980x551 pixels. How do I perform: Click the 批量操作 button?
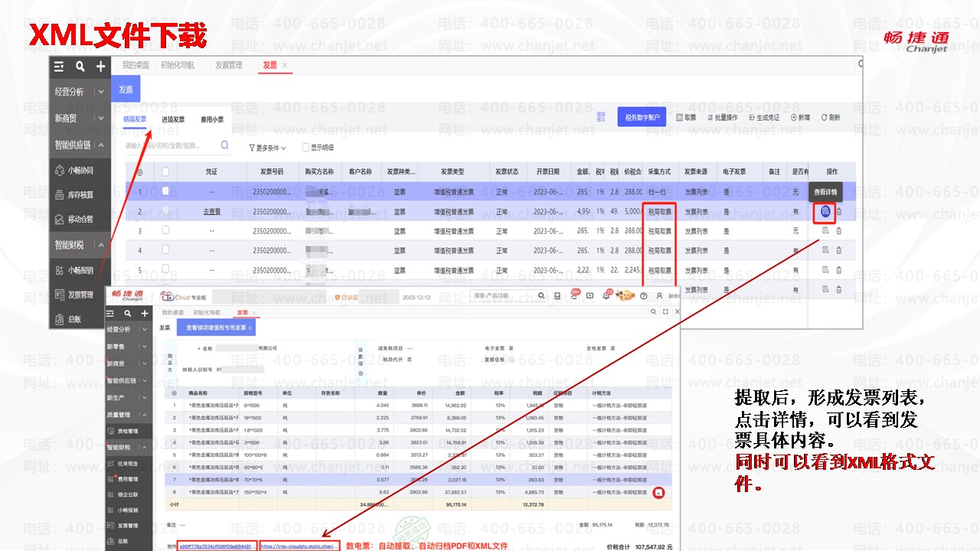click(722, 118)
